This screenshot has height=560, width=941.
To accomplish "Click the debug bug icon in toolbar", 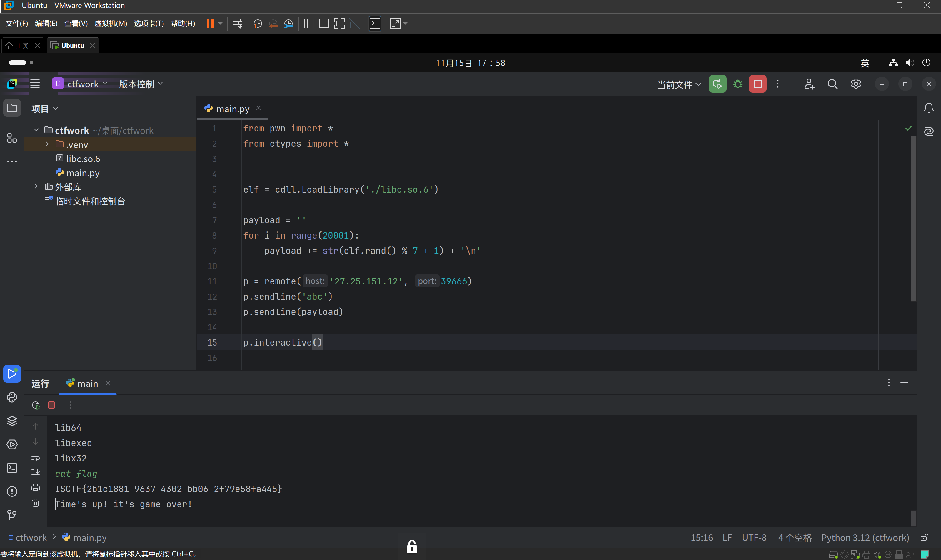I will point(738,84).
